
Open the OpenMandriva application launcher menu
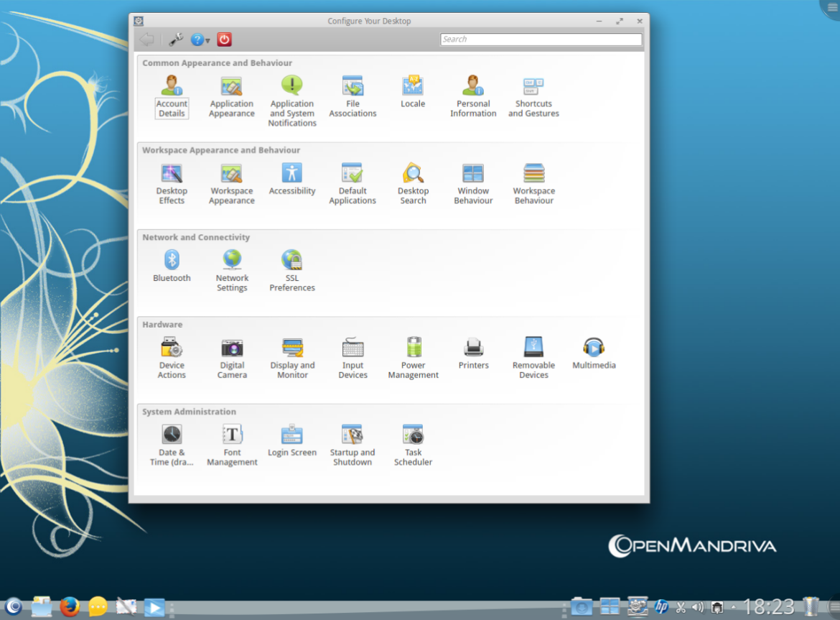point(13,607)
